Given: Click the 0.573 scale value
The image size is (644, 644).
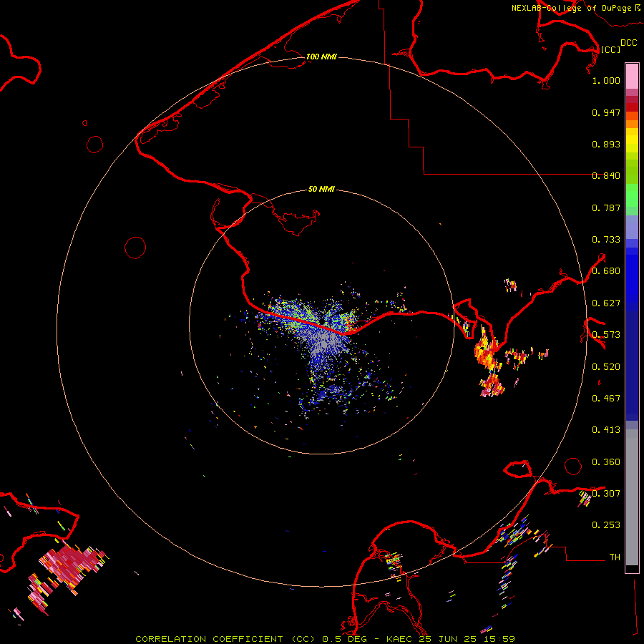Looking at the screenshot, I should click(x=606, y=335).
